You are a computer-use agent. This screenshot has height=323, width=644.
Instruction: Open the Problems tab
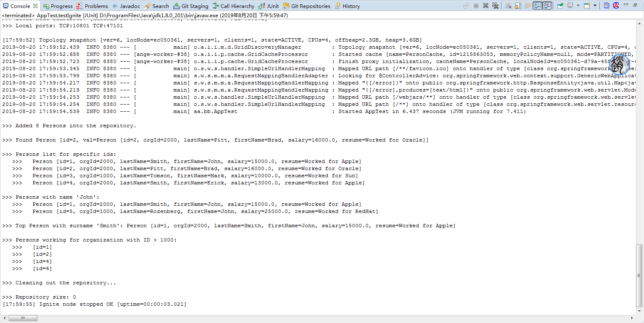92,6
